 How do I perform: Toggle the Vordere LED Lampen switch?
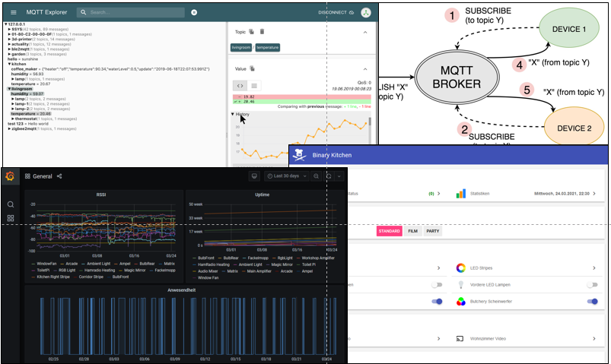[592, 284]
